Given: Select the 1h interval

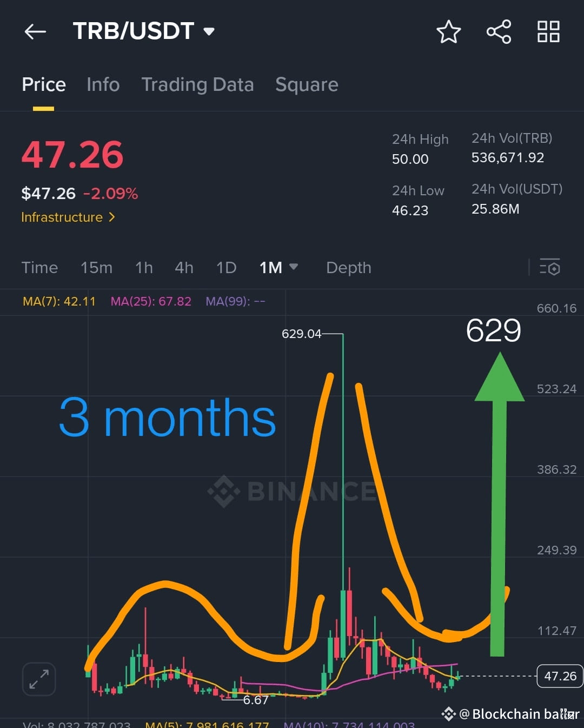Looking at the screenshot, I should 144,267.
